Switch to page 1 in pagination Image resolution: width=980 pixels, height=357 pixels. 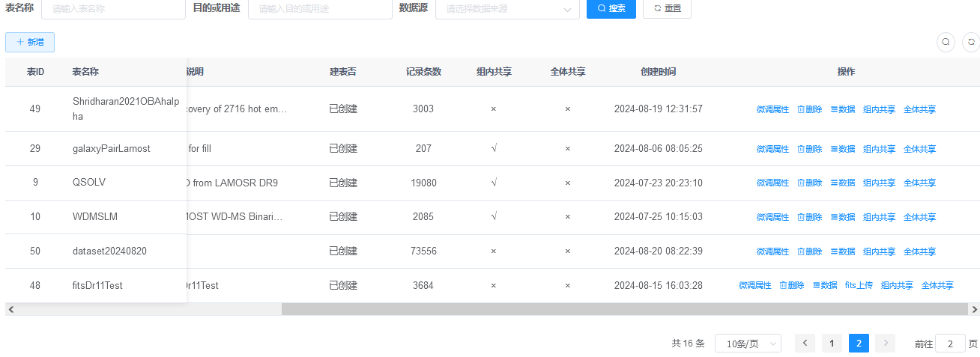(x=832, y=344)
